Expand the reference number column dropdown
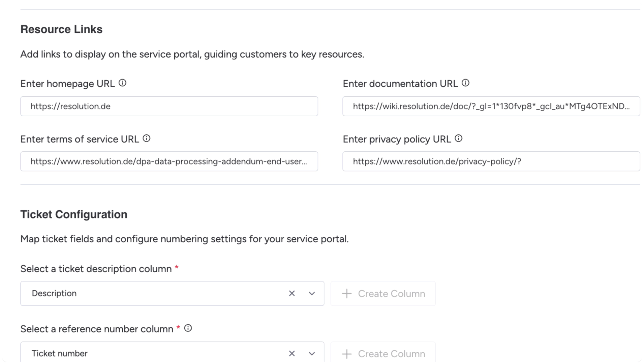644x364 pixels. (x=312, y=354)
